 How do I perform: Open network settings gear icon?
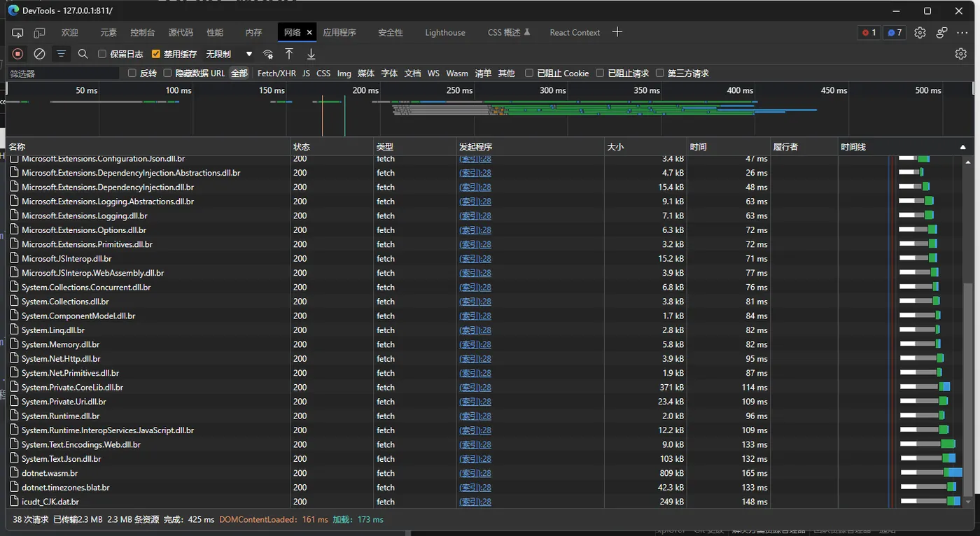[961, 54]
